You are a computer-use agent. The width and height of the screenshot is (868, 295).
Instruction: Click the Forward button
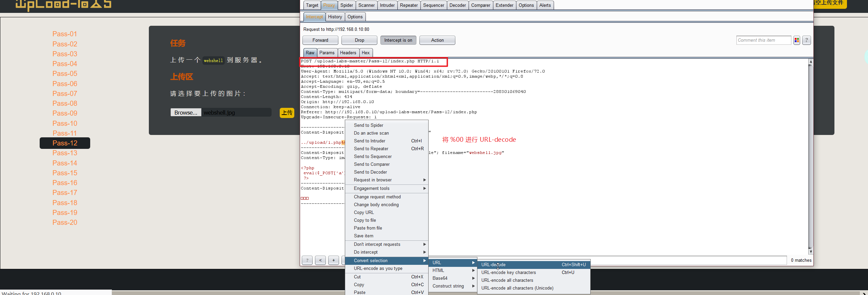click(320, 40)
